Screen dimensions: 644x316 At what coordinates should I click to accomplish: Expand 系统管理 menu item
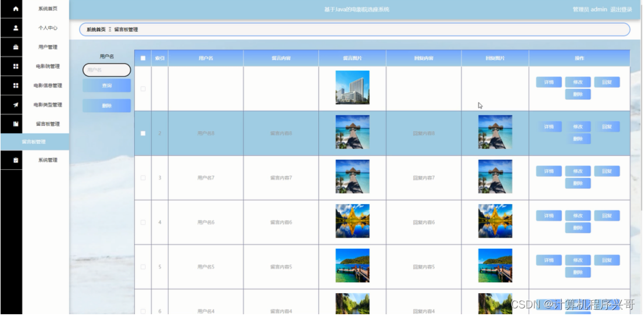47,160
